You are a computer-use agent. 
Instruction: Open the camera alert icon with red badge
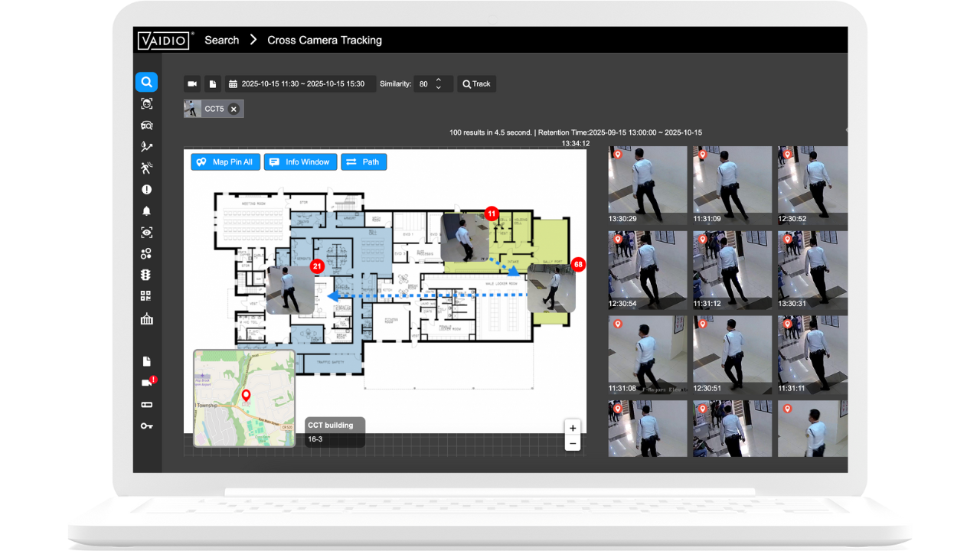(147, 383)
